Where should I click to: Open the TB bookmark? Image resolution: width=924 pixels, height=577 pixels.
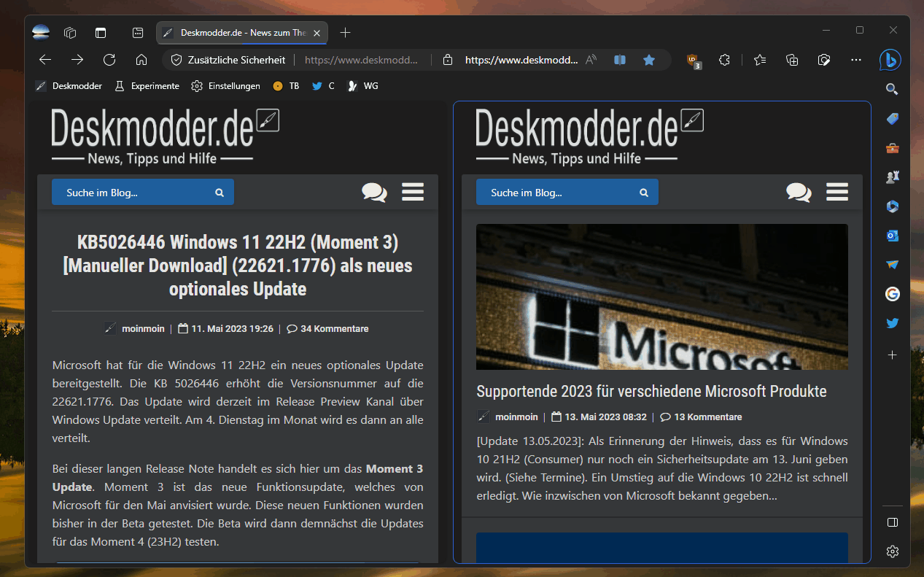286,86
